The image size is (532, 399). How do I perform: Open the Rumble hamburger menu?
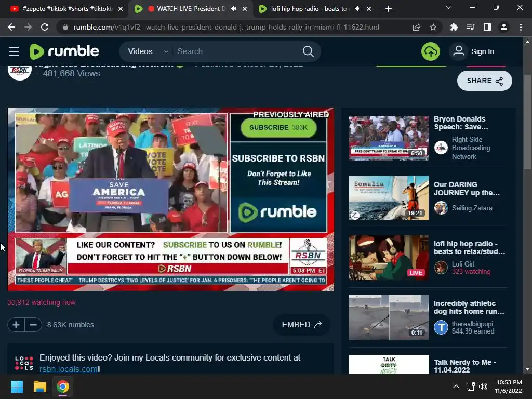coord(14,51)
